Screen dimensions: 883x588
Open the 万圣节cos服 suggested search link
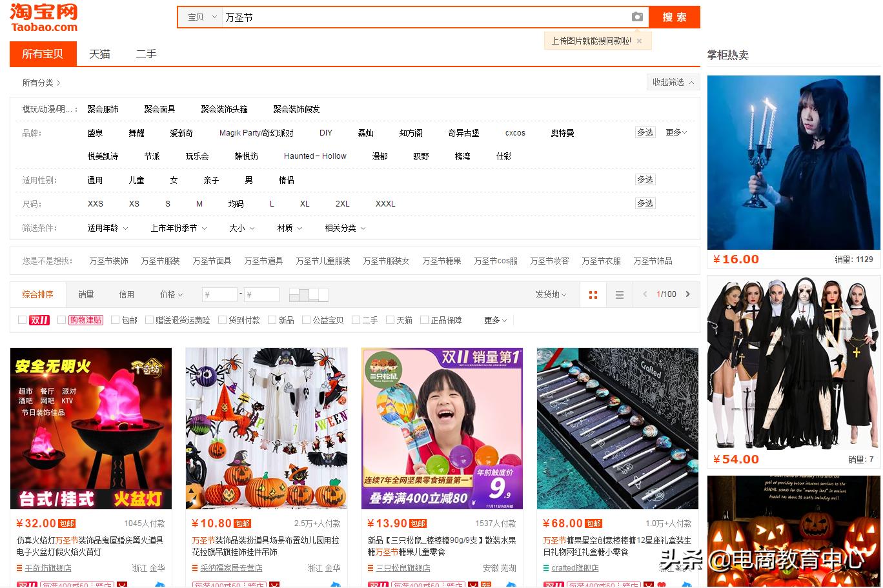pos(495,261)
